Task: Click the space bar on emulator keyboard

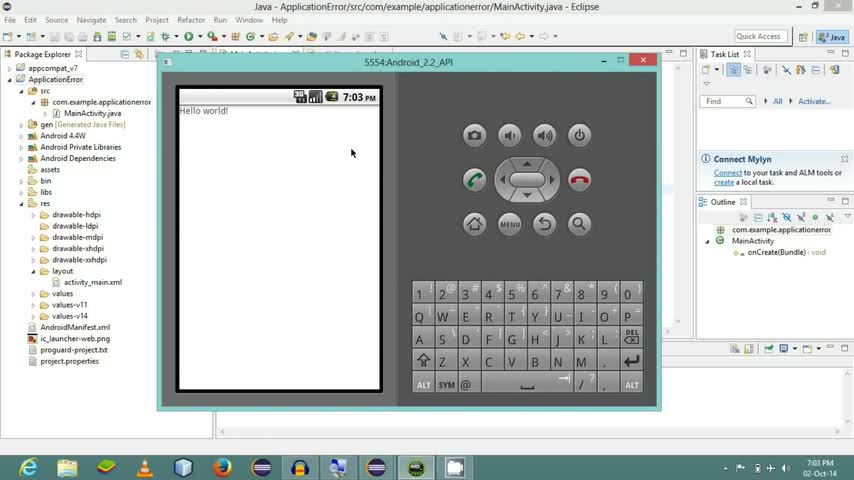Action: 527,384
